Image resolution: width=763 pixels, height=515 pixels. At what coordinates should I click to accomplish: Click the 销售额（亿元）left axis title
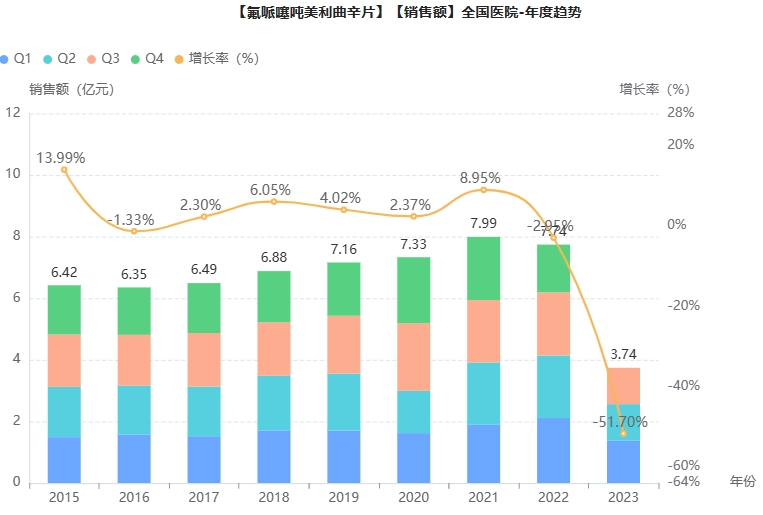[72, 90]
